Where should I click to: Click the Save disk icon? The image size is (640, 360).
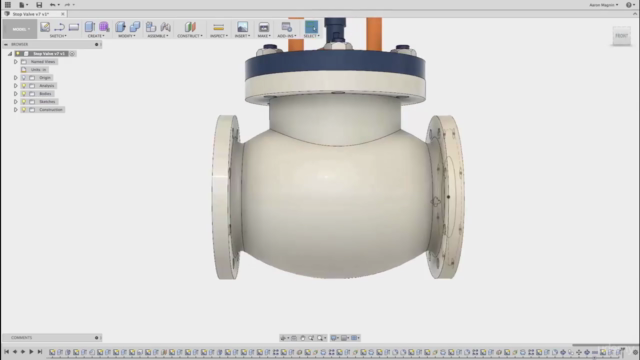[x=39, y=5]
